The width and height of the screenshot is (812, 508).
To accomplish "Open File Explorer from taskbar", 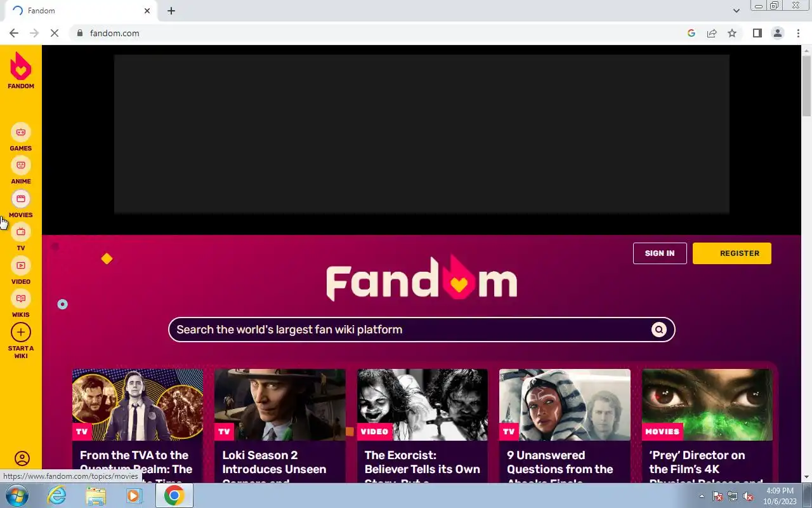I will (96, 495).
